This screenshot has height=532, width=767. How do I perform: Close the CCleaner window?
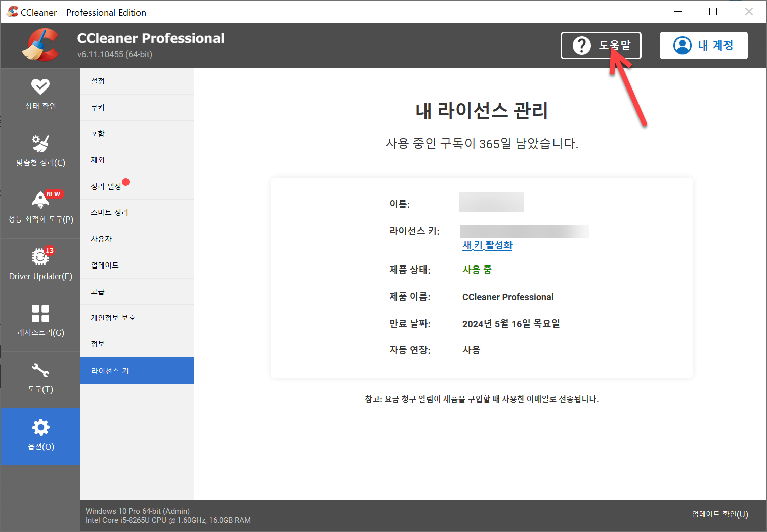coord(749,12)
